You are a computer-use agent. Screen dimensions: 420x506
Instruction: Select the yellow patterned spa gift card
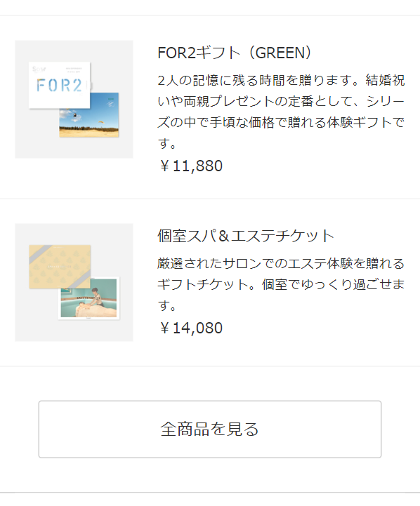click(60, 267)
